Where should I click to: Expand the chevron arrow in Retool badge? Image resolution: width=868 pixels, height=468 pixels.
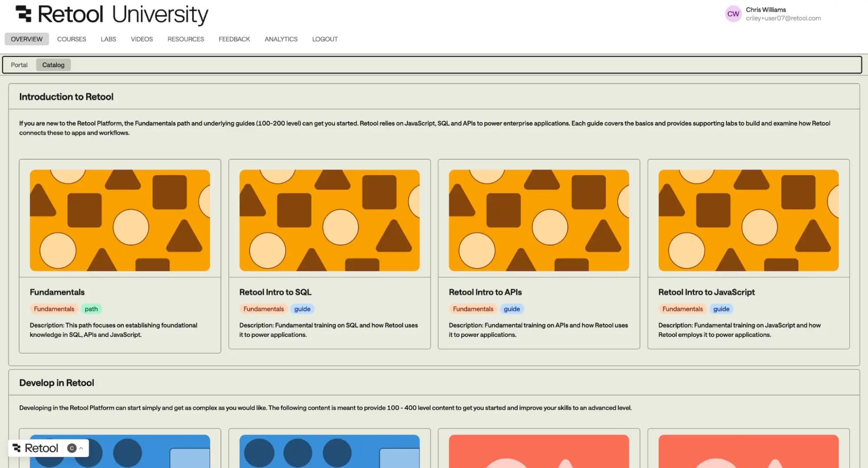tap(81, 448)
